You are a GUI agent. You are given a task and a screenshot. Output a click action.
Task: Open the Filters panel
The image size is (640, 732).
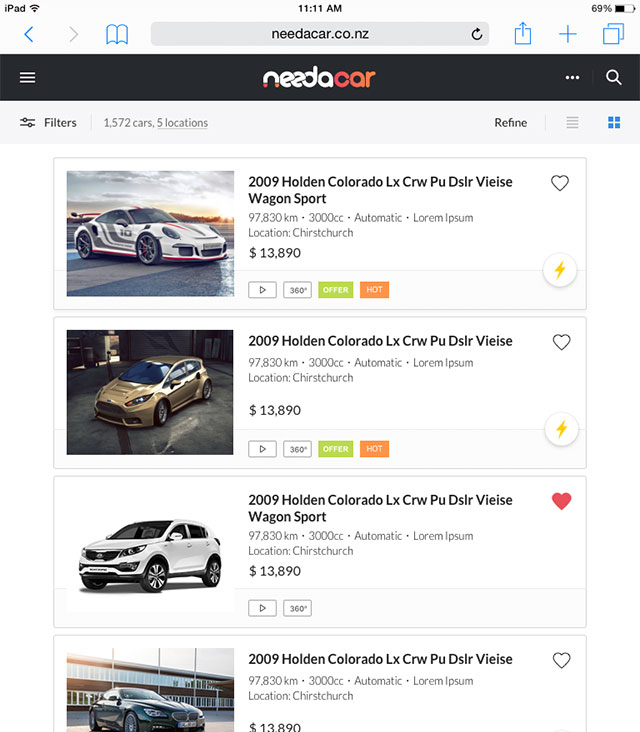point(48,123)
